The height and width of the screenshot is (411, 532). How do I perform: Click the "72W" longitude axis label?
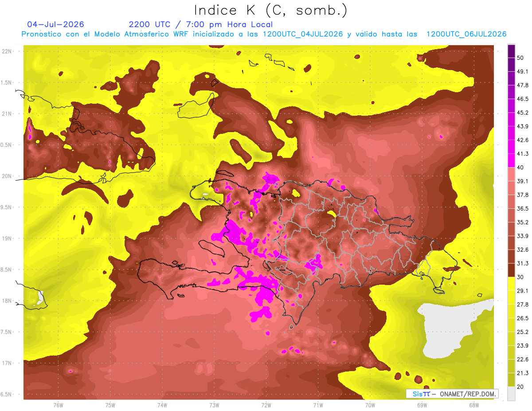[x=266, y=405]
